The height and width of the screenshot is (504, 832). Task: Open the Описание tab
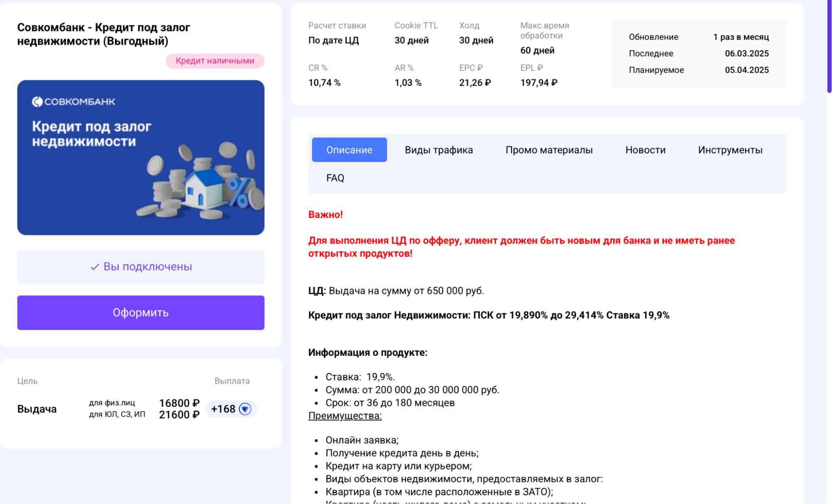coord(349,150)
